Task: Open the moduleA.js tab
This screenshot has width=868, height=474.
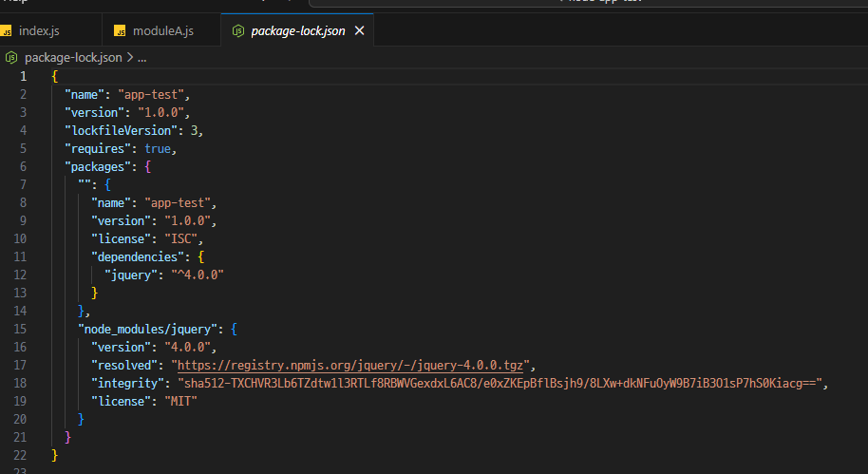Action: tap(162, 31)
